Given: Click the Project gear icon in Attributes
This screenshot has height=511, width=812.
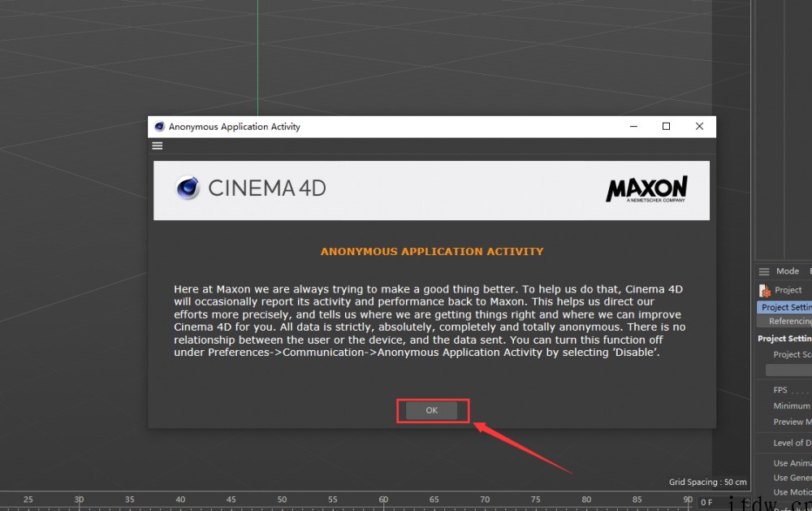Looking at the screenshot, I should 765,290.
